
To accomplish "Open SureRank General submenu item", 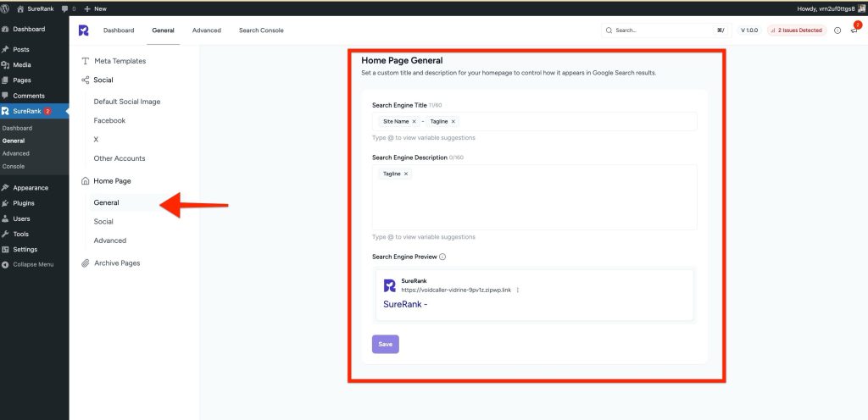I will (14, 141).
